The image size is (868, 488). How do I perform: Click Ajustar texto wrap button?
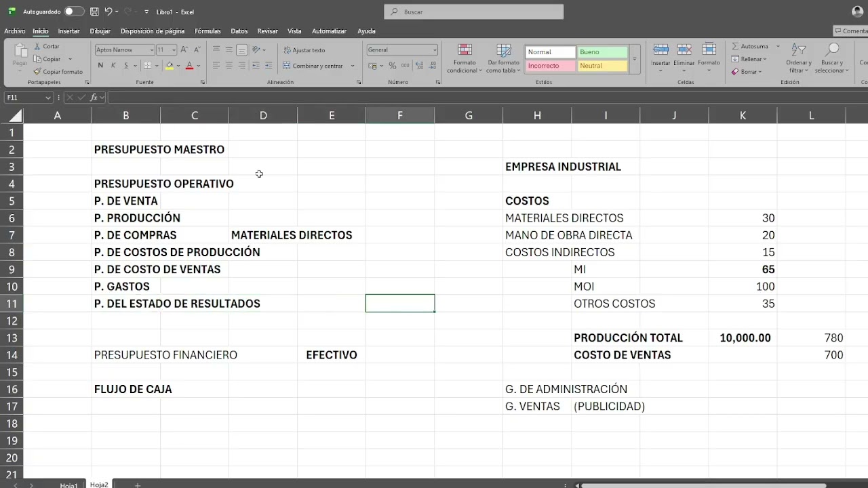click(304, 50)
